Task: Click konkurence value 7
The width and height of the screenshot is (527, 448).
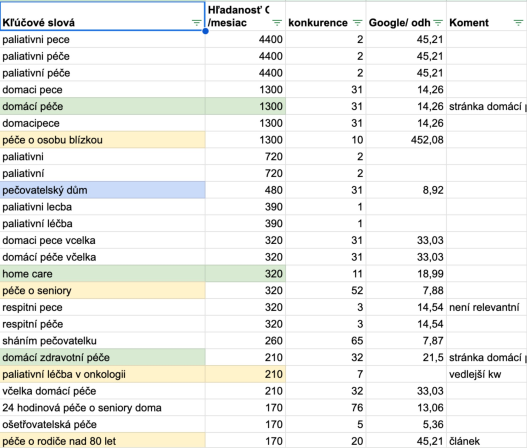Action: [360, 374]
